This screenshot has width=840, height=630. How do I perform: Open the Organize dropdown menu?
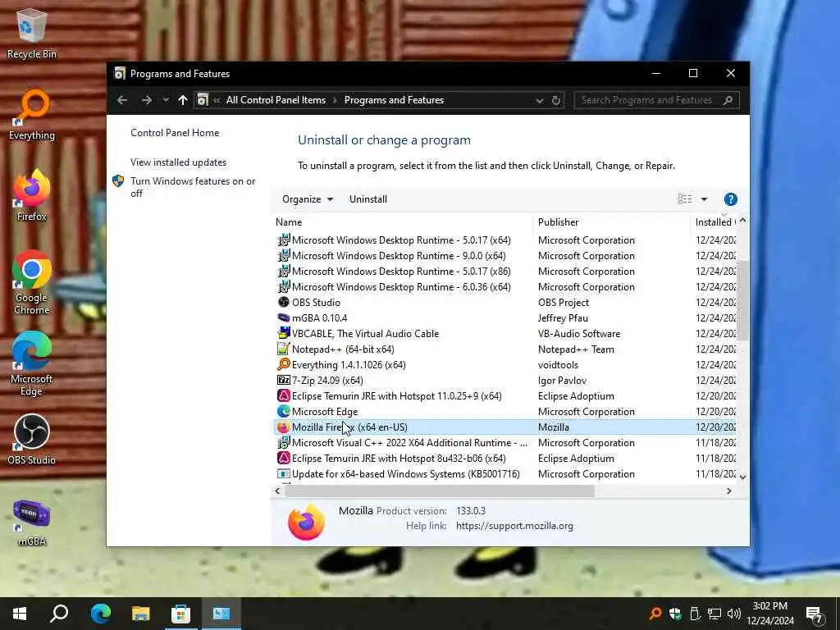click(308, 199)
